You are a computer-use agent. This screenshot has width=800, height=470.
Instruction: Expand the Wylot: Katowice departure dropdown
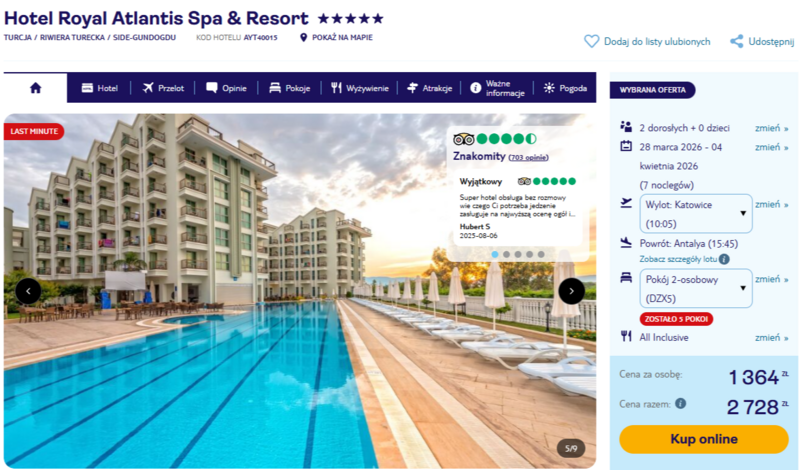696,214
